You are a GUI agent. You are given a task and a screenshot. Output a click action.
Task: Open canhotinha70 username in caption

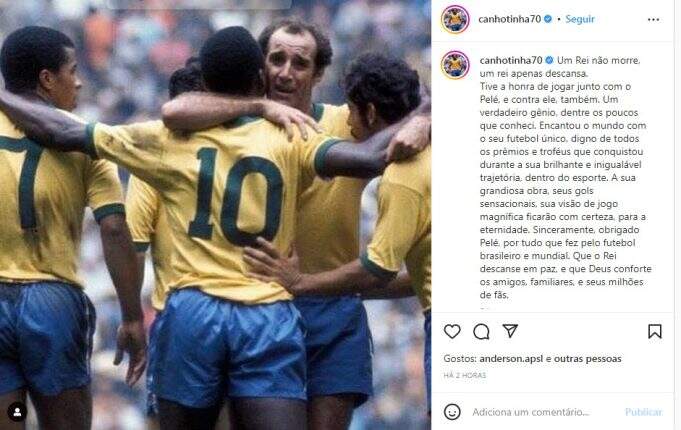(511, 60)
